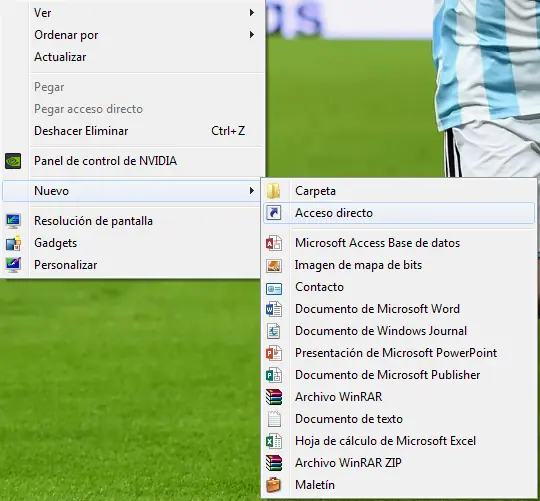The image size is (540, 501).
Task: Click the Carpeta folder icon
Action: point(274,191)
